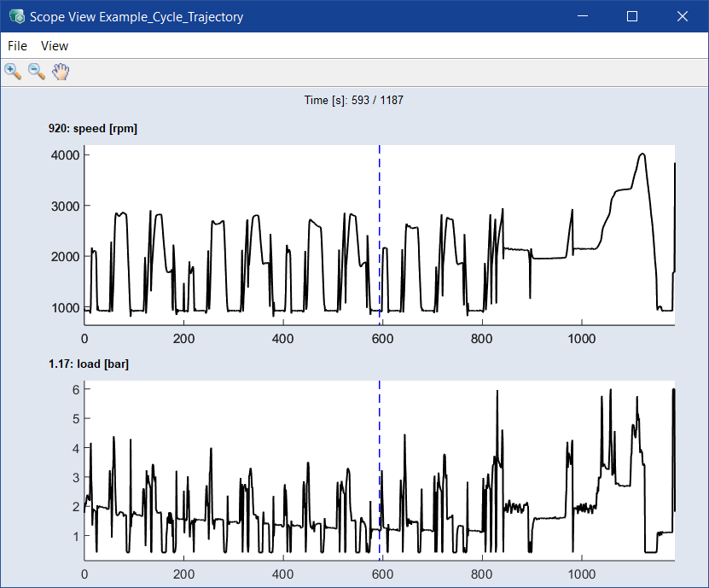
Task: Select the Zoom Out magnifier tool
Action: (x=37, y=72)
